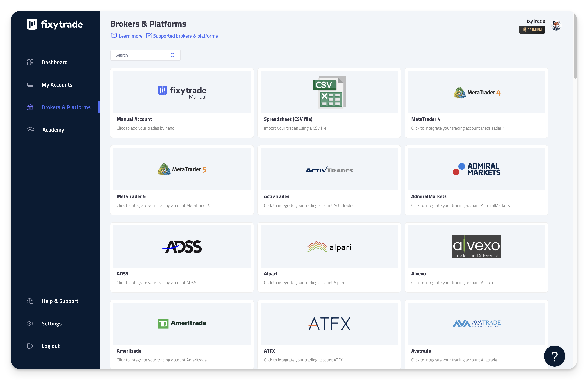The height and width of the screenshot is (380, 588).
Task: Click the search magnifier icon
Action: click(x=173, y=55)
